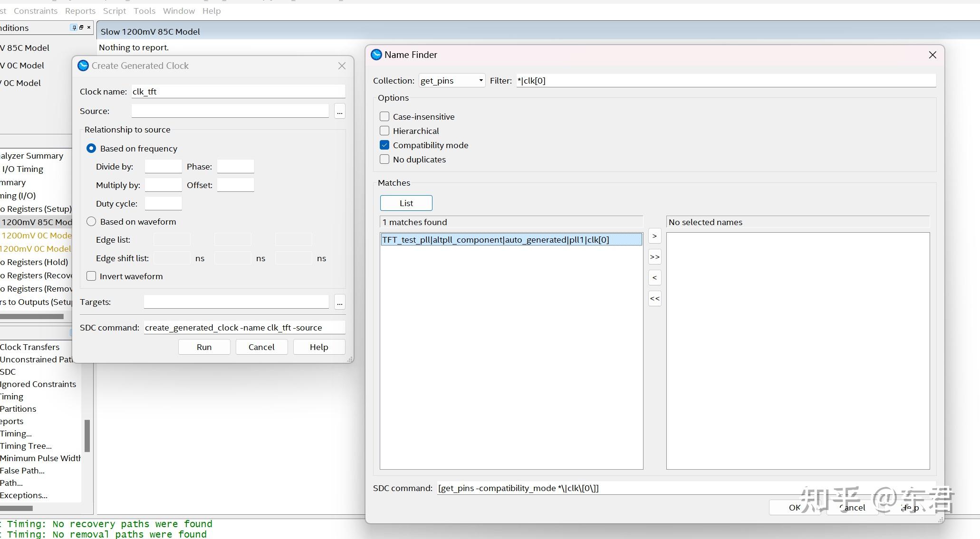The height and width of the screenshot is (539, 980).
Task: Enable the No duplicates option
Action: pyautogui.click(x=384, y=159)
